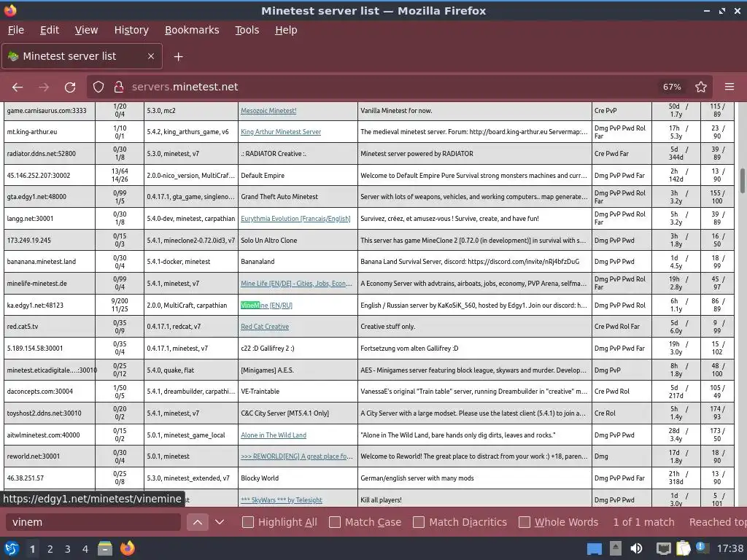Enable the Whole Words checkbox
The width and height of the screenshot is (747, 560).
pyautogui.click(x=524, y=522)
